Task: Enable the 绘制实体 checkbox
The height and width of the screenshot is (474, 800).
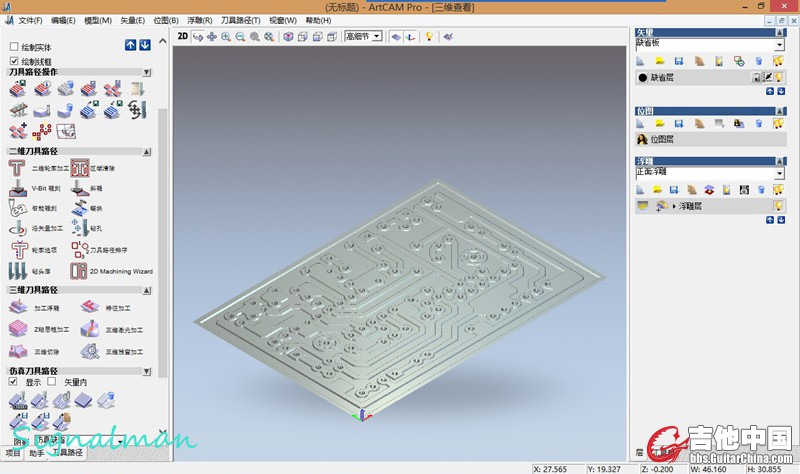Action: (x=14, y=46)
